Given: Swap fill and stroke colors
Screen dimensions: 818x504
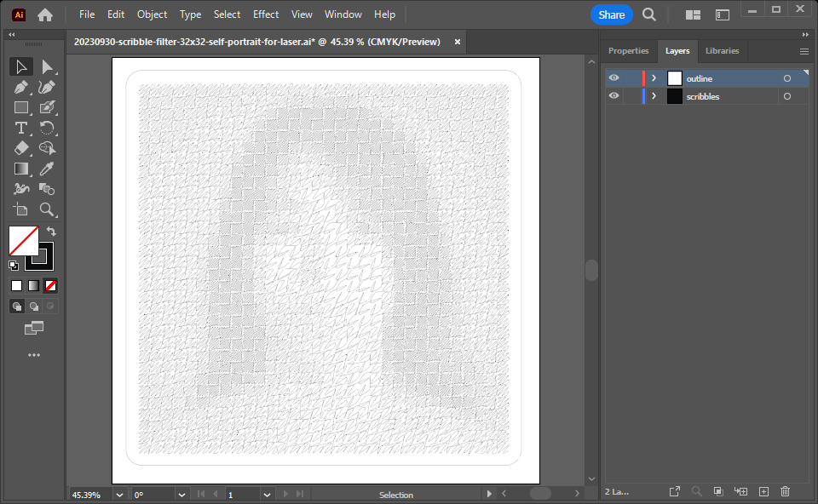Looking at the screenshot, I should [x=51, y=231].
